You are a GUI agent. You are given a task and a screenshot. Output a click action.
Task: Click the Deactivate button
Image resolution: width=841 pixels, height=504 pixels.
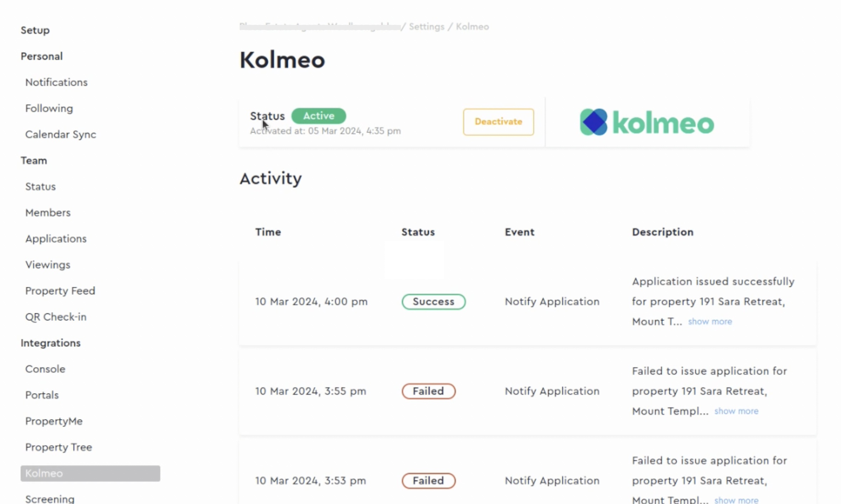[499, 122]
